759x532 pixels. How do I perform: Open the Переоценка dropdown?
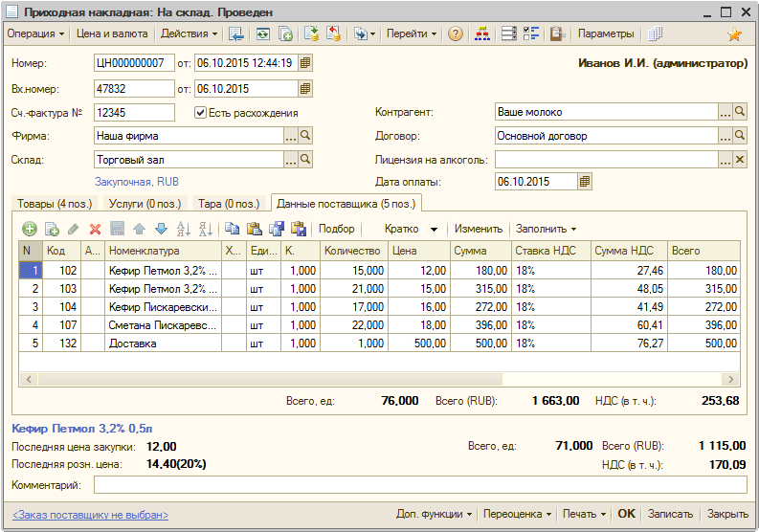(x=517, y=514)
